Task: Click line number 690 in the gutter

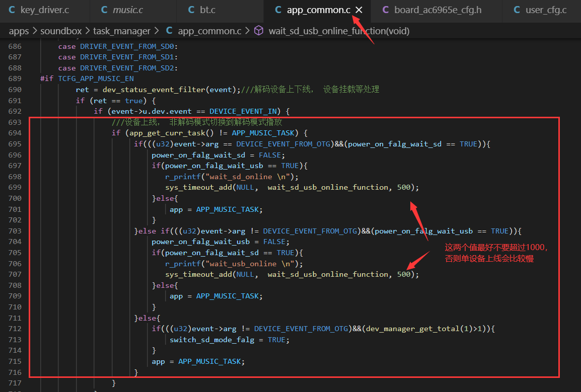Action: pyautogui.click(x=15, y=90)
